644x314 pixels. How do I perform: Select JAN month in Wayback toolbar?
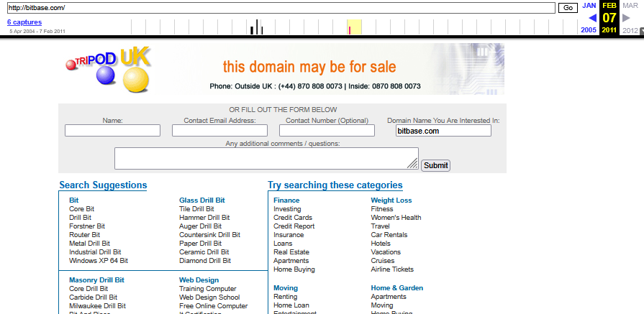(589, 6)
